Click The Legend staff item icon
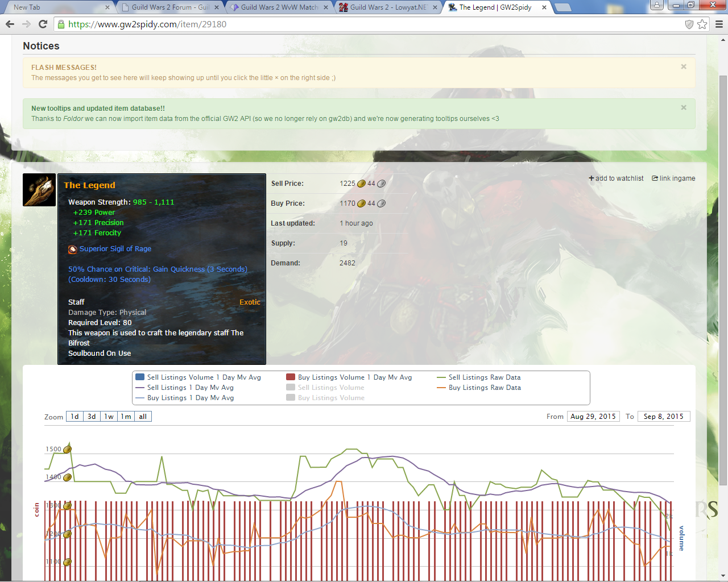The height and width of the screenshot is (582, 728). (x=39, y=190)
